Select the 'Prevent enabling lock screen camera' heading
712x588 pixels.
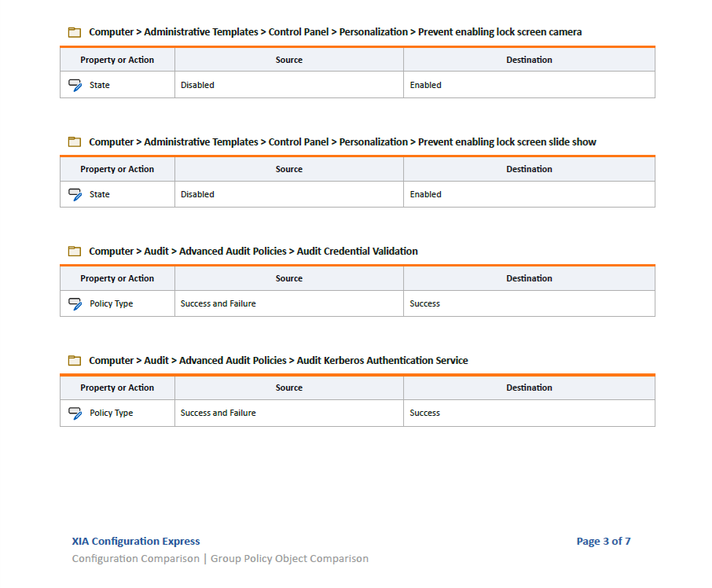pos(335,32)
